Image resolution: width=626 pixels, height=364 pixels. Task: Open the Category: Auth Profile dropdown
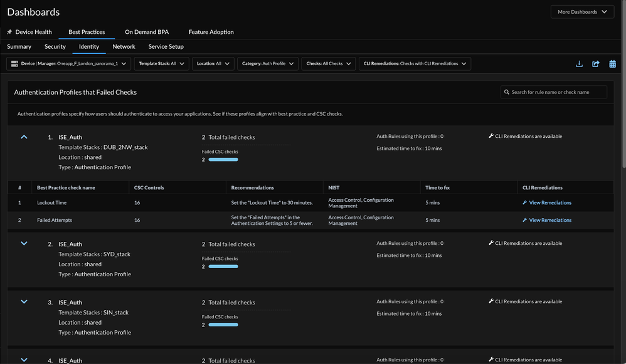[x=267, y=64]
